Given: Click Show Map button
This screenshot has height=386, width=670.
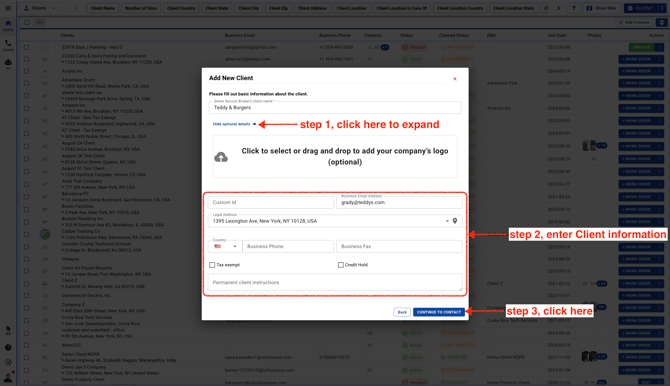Looking at the screenshot, I should pos(602,8).
